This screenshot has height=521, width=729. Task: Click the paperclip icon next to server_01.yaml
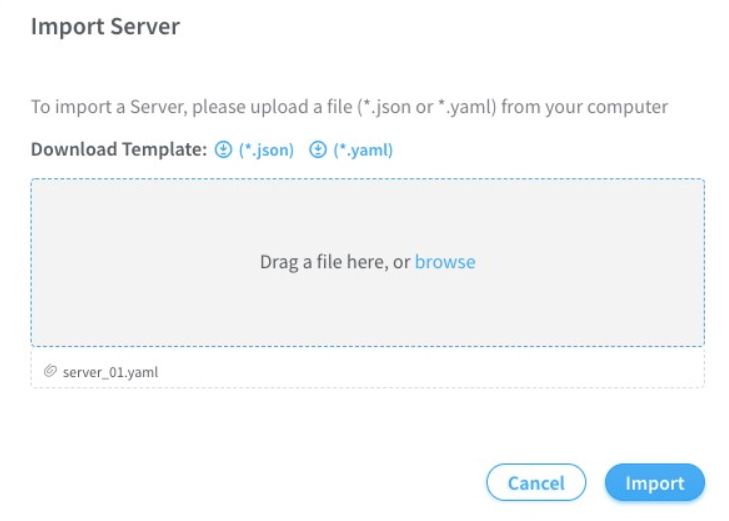click(50, 372)
